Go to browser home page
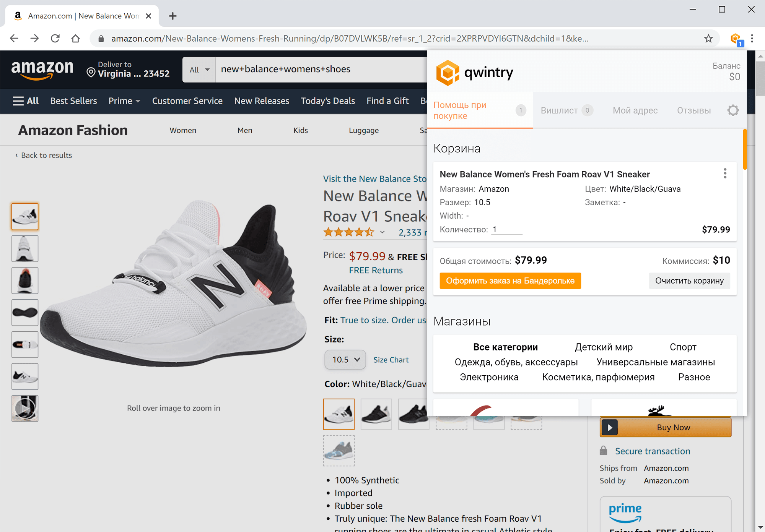This screenshot has height=532, width=765. coord(75,39)
